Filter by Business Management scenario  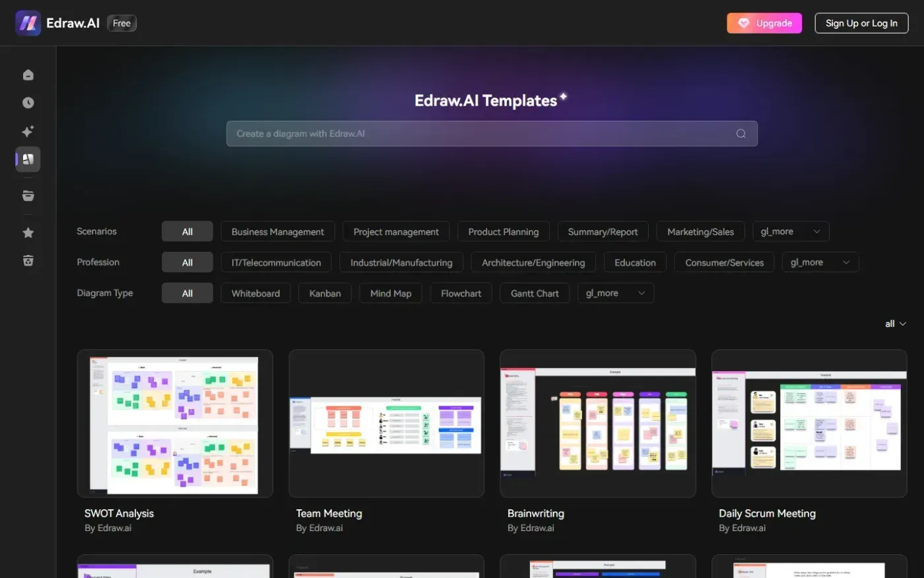(278, 232)
